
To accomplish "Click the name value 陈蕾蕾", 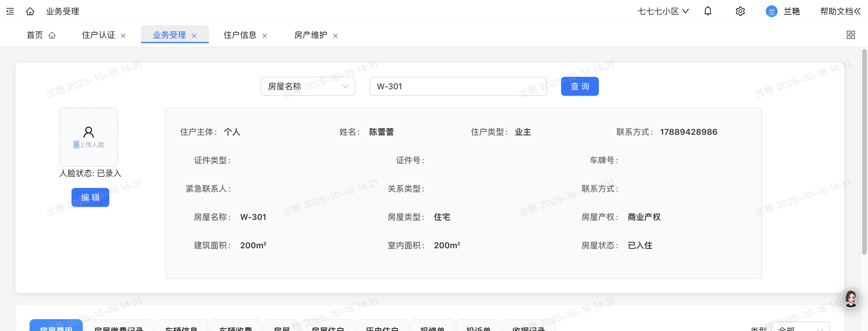I will (381, 132).
